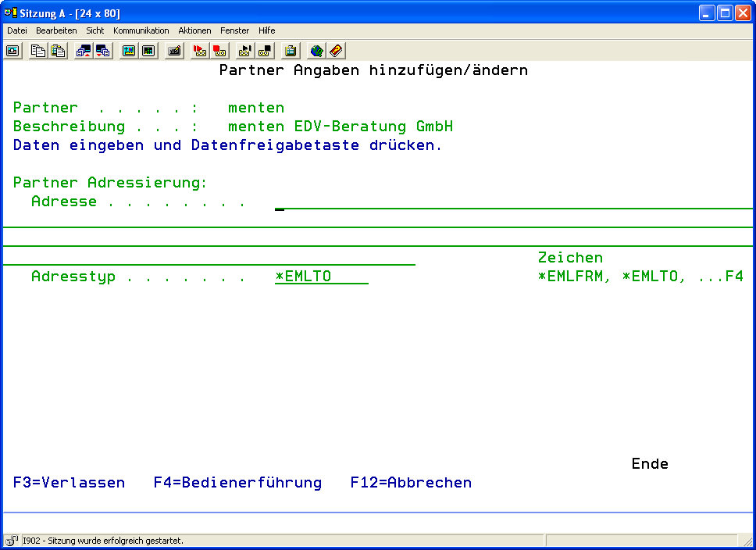
Task: Play a macro with the black-arrow cassette icon
Action: click(245, 51)
